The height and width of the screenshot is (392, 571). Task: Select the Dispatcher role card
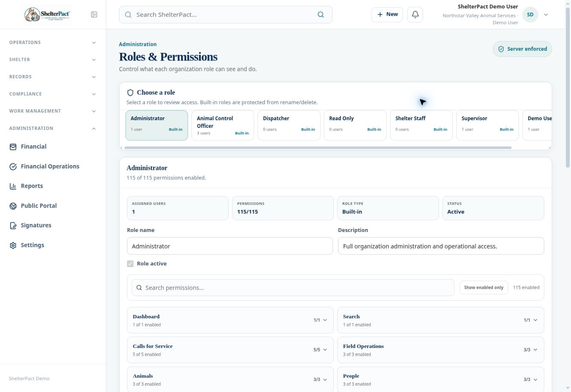pos(289,125)
